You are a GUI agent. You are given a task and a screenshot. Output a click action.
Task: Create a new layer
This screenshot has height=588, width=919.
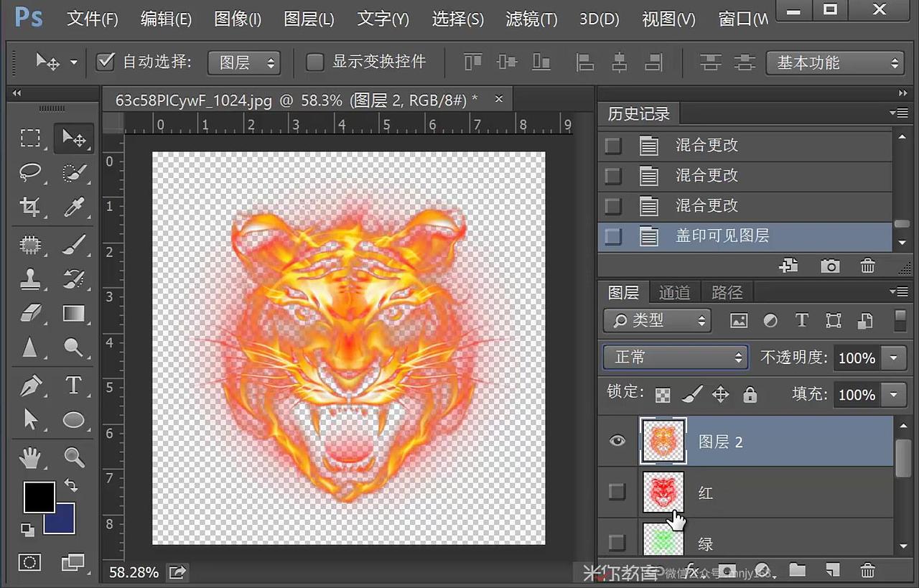pyautogui.click(x=832, y=571)
